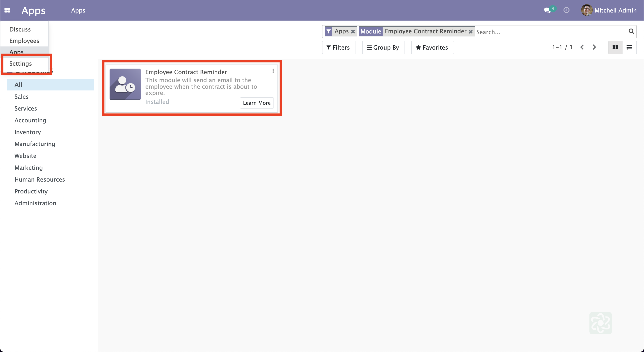
Task: Open the conversations chat icon
Action: (x=547, y=10)
